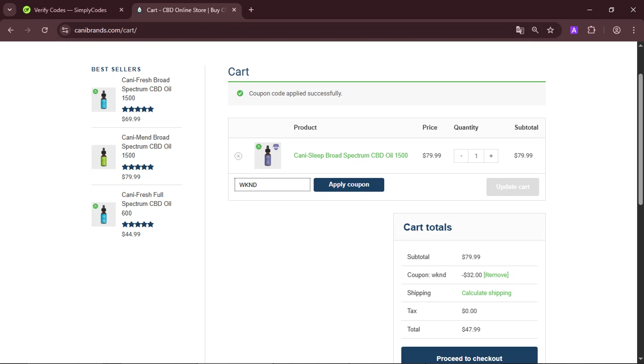Click the scroll up arrow

(641, 45)
